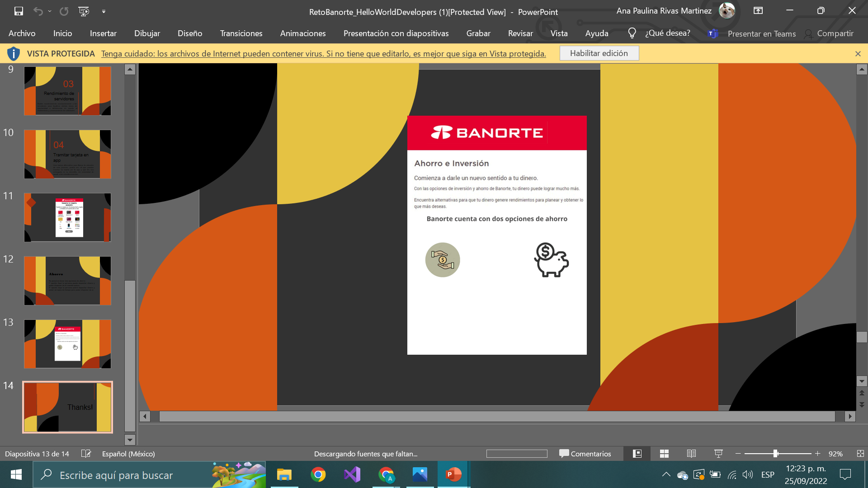This screenshot has width=868, height=488.
Task: Open the spell check status icon
Action: click(x=86, y=454)
